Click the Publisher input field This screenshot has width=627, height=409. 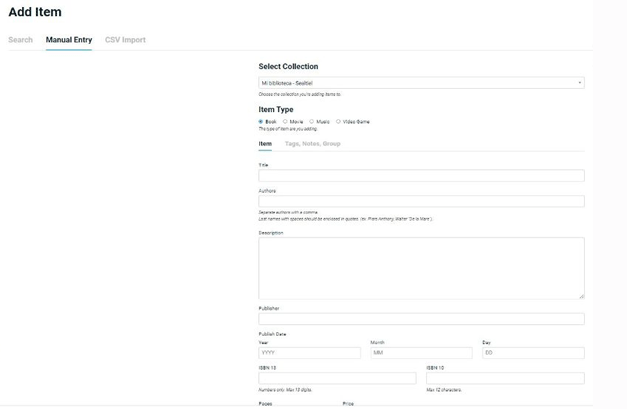tap(420, 319)
